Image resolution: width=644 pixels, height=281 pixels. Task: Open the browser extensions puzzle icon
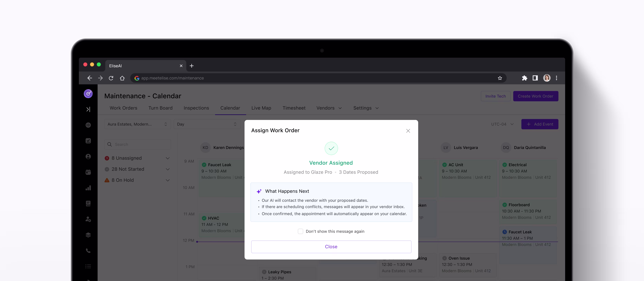coord(524,78)
